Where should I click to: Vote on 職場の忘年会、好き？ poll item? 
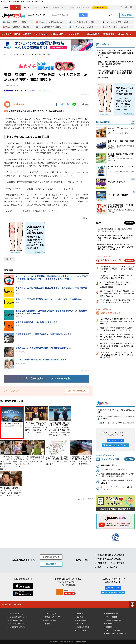109,465
